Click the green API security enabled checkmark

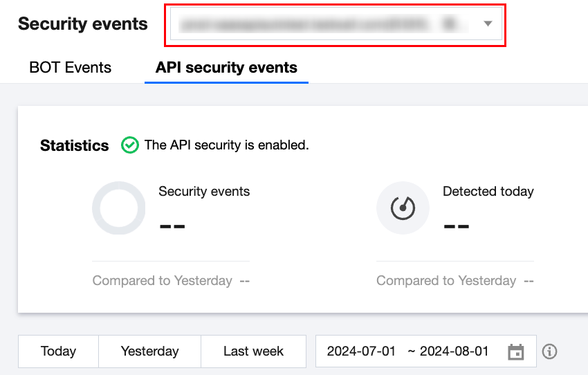click(x=129, y=145)
